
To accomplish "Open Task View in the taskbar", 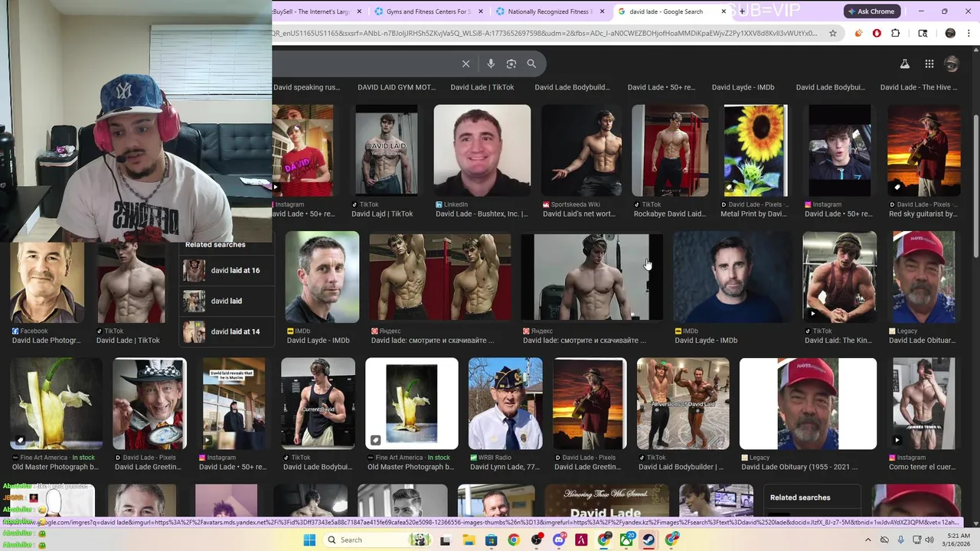I will [445, 540].
